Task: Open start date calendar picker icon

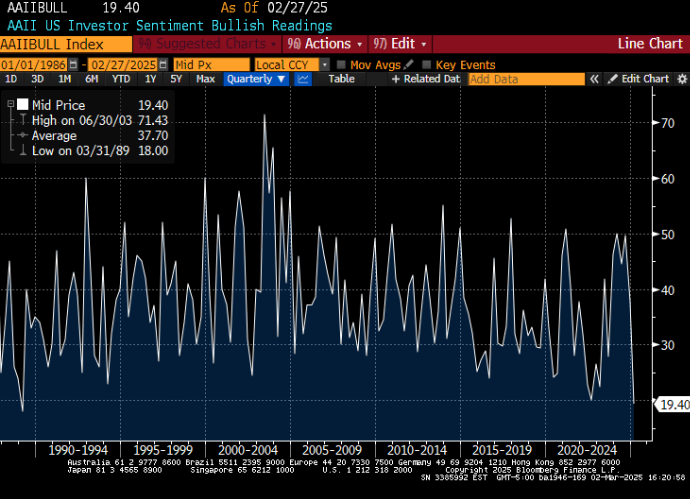Action: coord(73,65)
